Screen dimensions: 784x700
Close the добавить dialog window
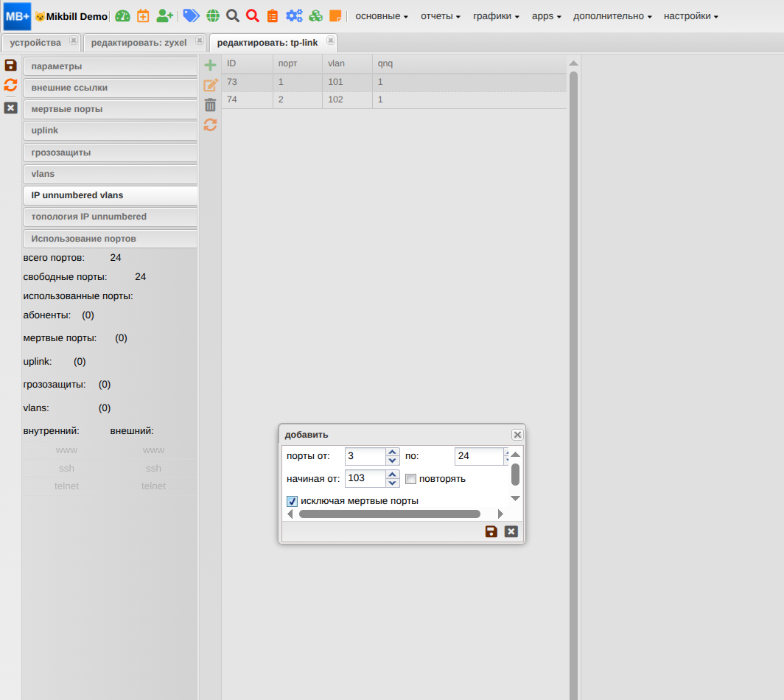517,435
